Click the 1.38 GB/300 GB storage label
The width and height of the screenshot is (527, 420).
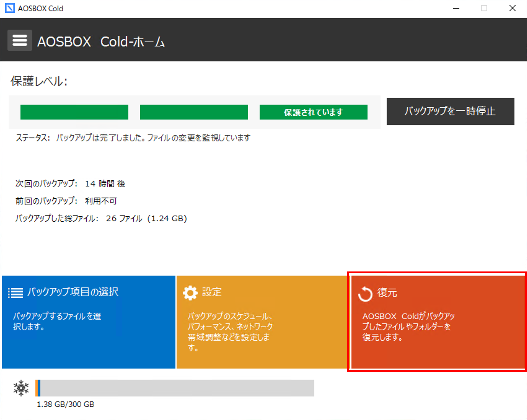pyautogui.click(x=66, y=404)
